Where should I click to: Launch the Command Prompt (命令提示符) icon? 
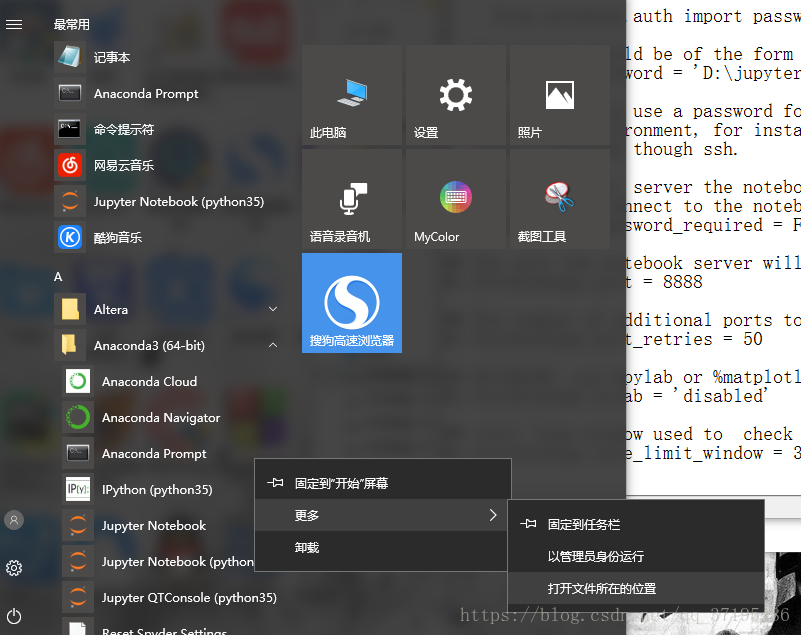tap(69, 129)
